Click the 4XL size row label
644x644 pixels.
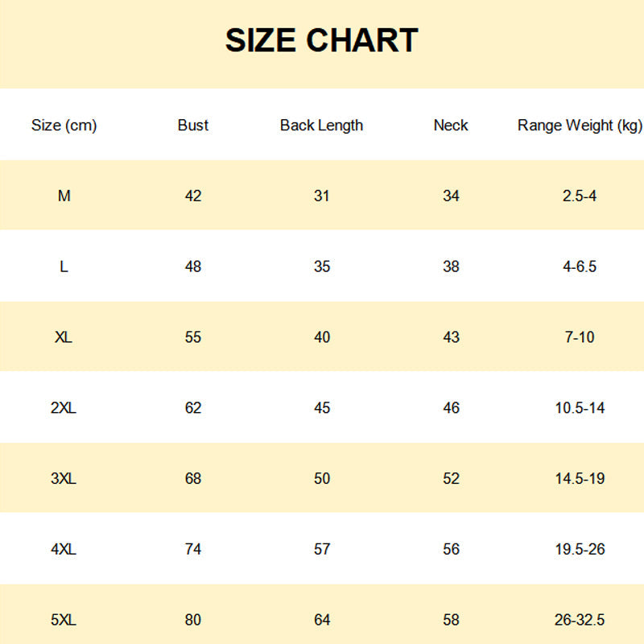[64, 549]
